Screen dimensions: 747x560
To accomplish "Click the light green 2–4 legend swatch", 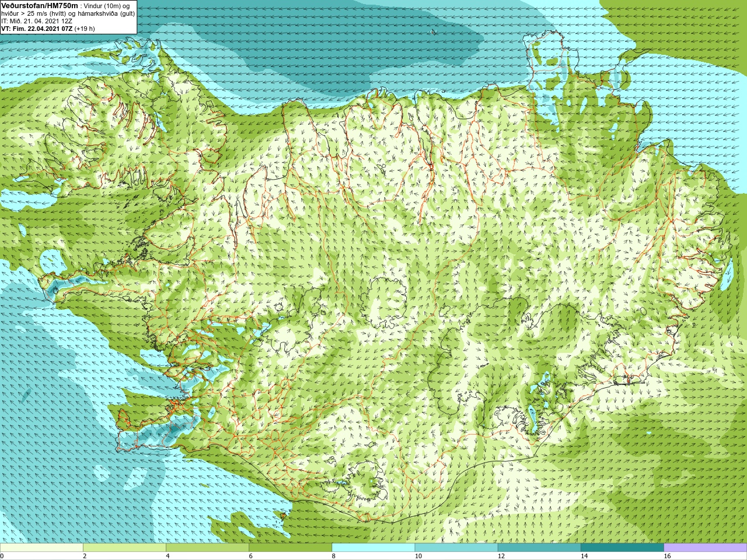I will [124, 548].
